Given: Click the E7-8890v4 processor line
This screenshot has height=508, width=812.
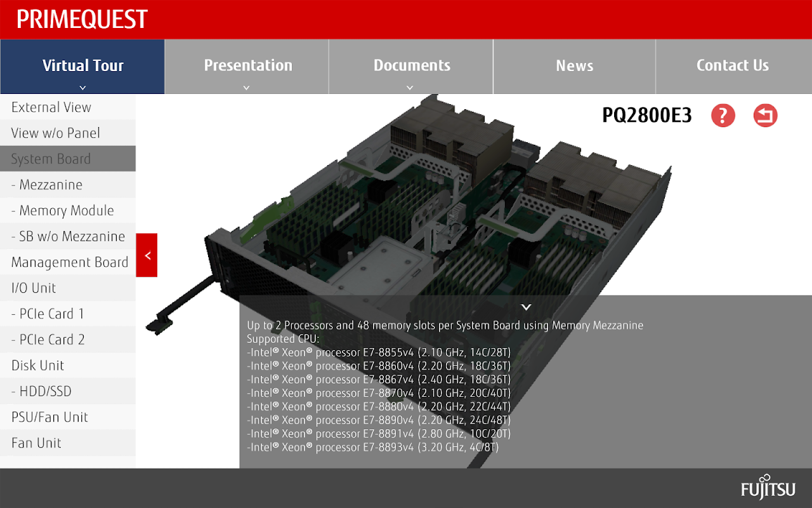Looking at the screenshot, I should 379,420.
